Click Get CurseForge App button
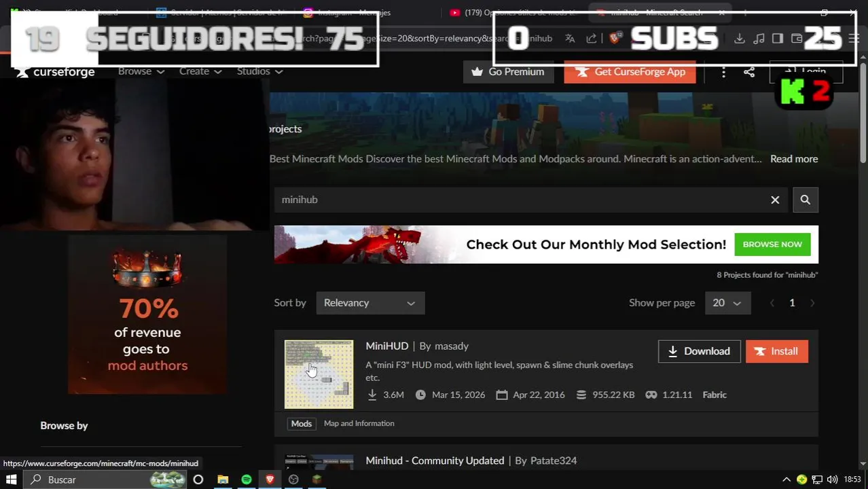 point(630,71)
